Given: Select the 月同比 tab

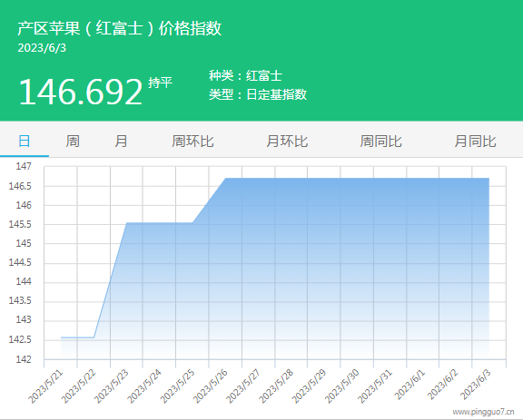Looking at the screenshot, I should pos(475,141).
